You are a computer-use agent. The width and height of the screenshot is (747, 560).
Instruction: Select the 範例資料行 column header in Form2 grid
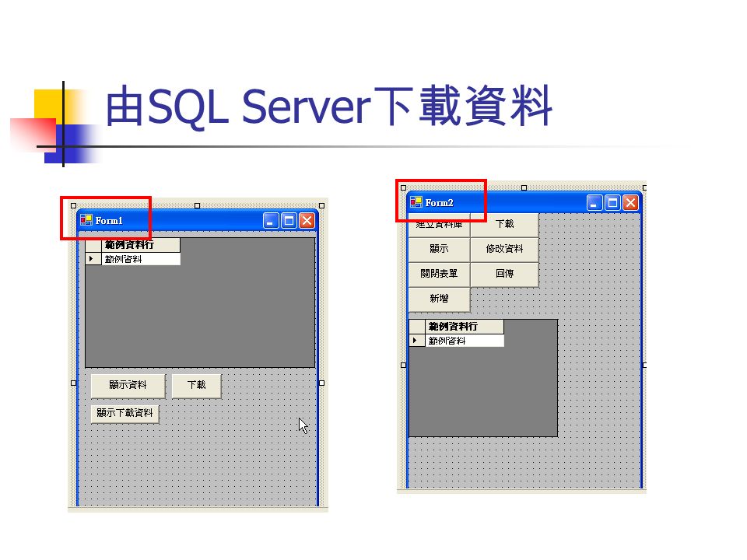(464, 327)
